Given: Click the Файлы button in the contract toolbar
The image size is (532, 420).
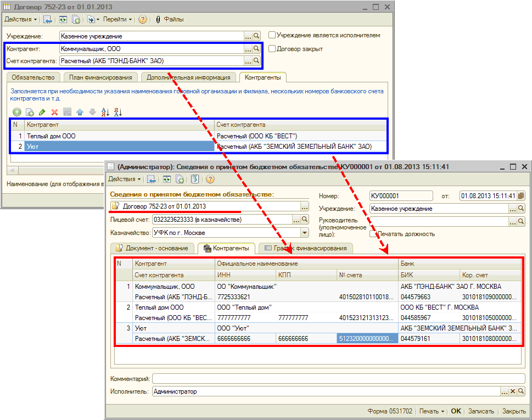Looking at the screenshot, I should pos(170,19).
